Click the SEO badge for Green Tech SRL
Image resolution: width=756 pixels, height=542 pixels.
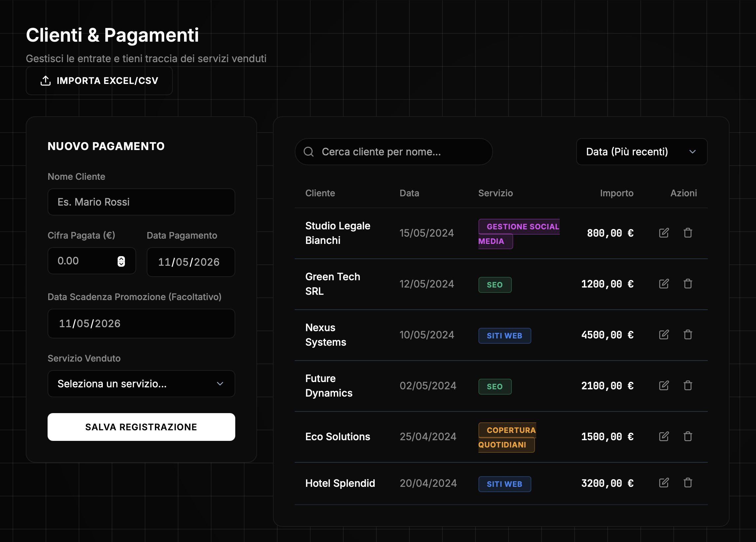click(x=495, y=285)
